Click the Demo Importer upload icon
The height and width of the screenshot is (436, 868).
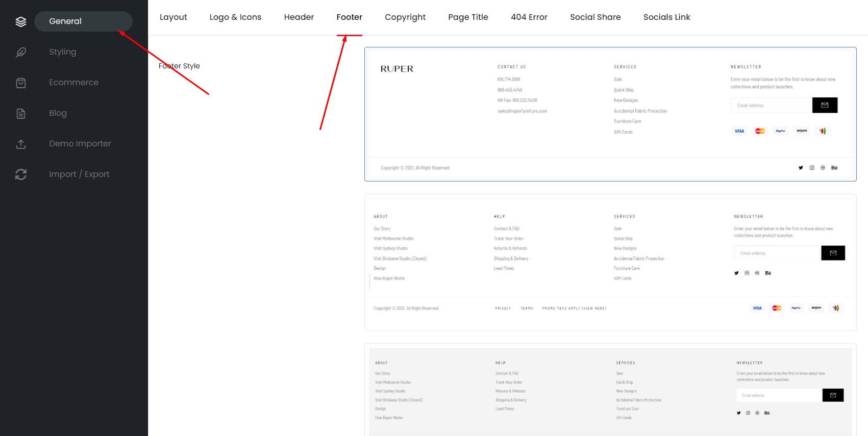tap(21, 144)
